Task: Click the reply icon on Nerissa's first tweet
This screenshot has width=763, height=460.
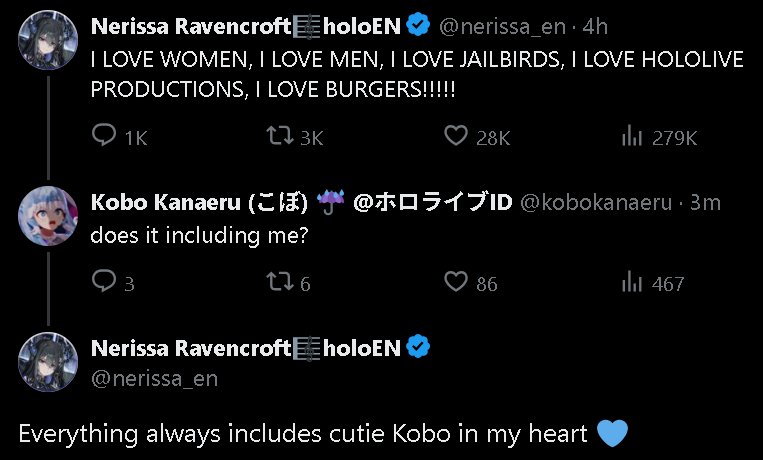Action: click(x=104, y=136)
